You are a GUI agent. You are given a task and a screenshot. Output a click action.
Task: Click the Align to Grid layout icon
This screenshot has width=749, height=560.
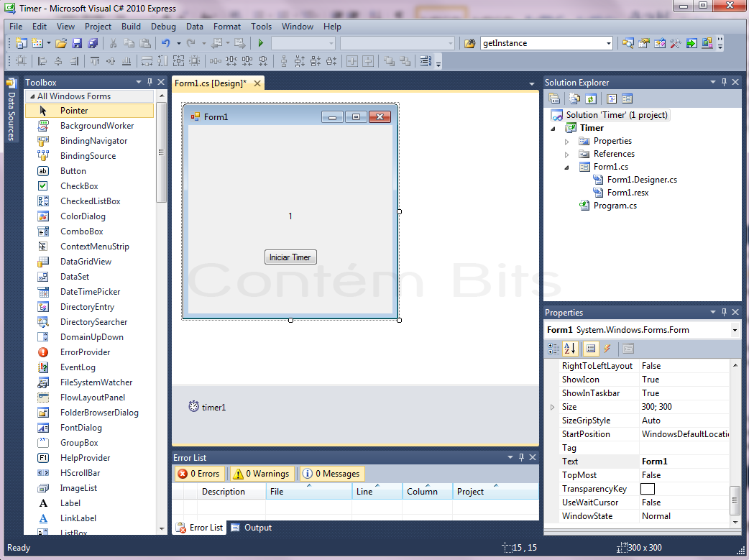click(21, 61)
